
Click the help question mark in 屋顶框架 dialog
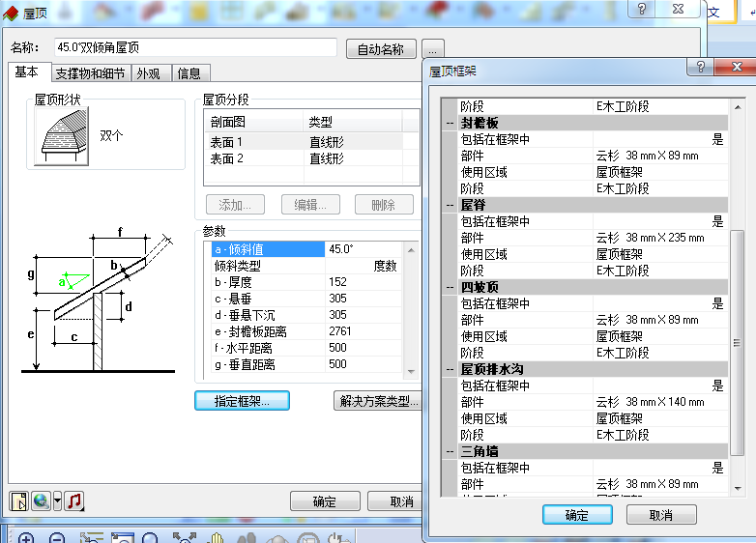[x=700, y=69]
